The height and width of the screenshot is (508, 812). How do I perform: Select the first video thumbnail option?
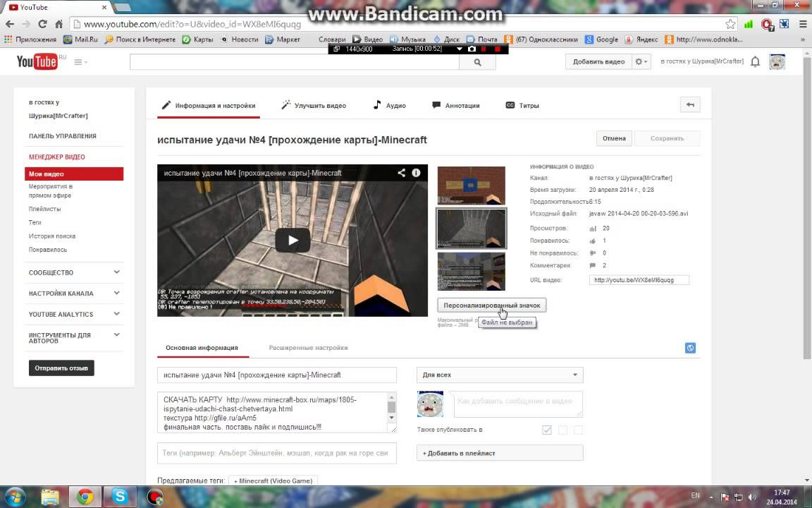click(472, 186)
